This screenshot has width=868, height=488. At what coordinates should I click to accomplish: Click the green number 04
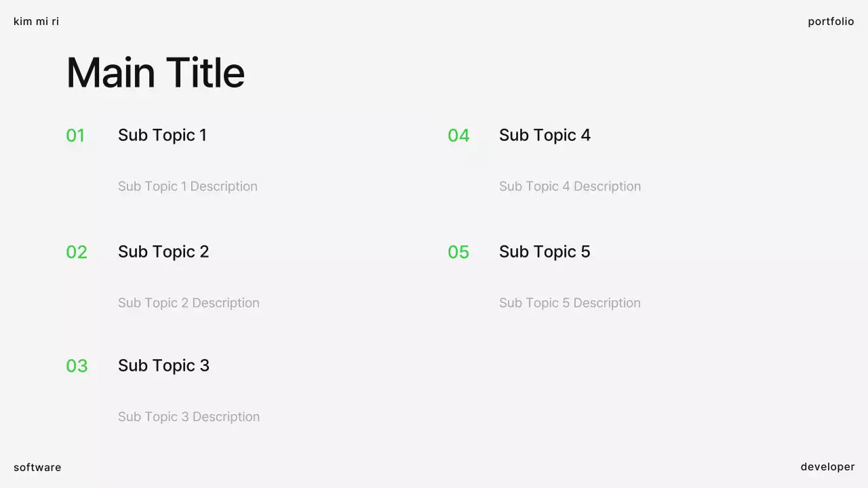tap(458, 136)
